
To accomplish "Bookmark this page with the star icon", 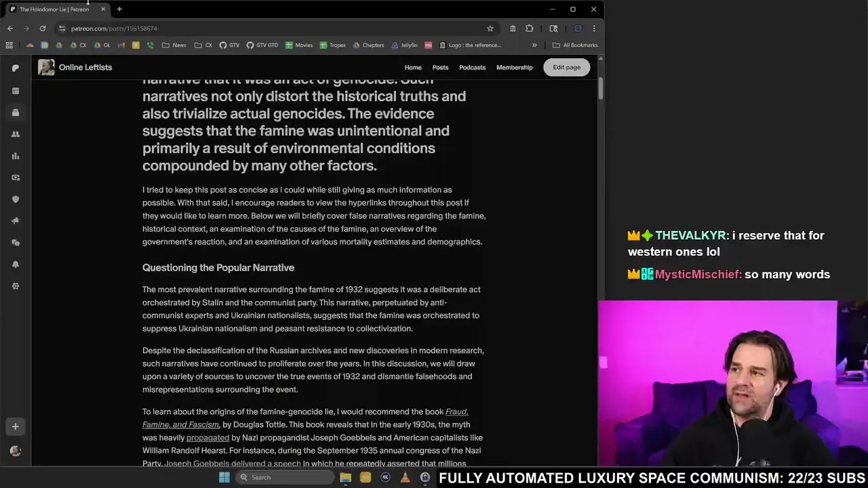I will (490, 28).
